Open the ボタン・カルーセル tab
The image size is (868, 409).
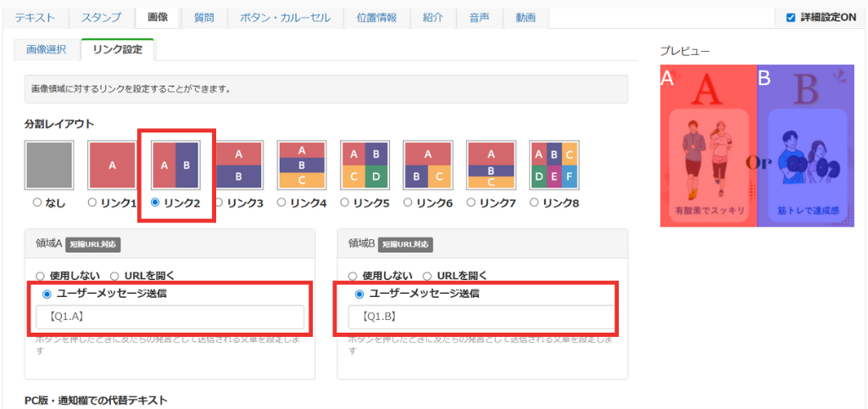[285, 17]
